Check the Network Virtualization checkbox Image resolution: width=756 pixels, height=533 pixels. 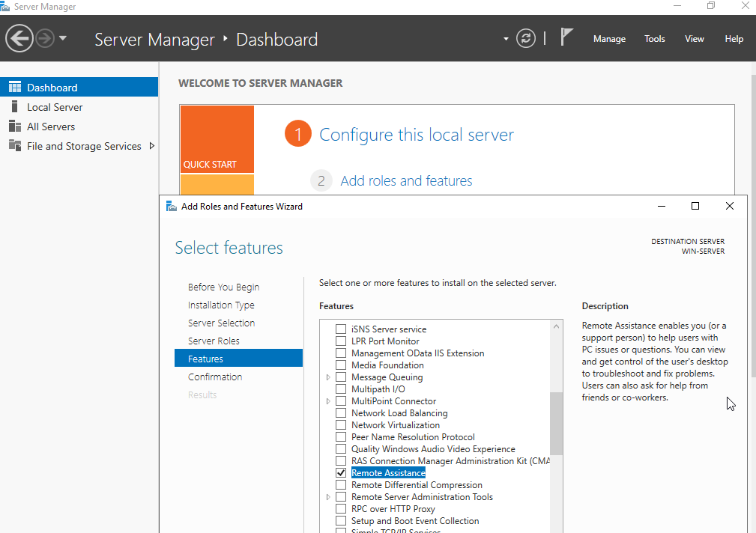(341, 425)
